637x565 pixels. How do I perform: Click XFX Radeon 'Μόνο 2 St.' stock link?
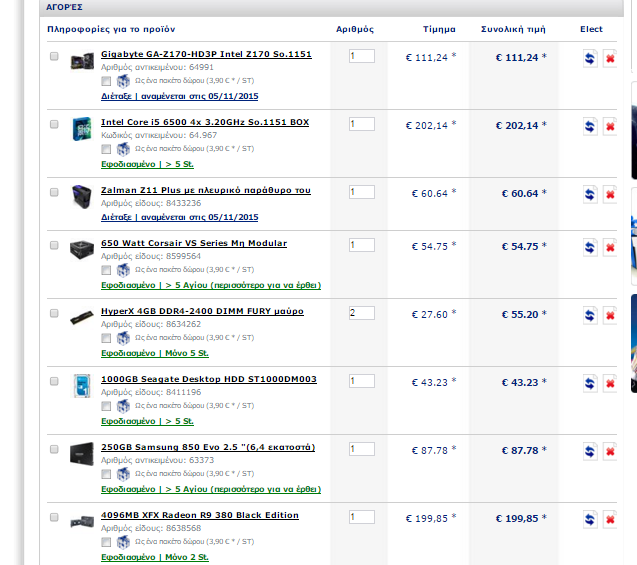click(155, 557)
